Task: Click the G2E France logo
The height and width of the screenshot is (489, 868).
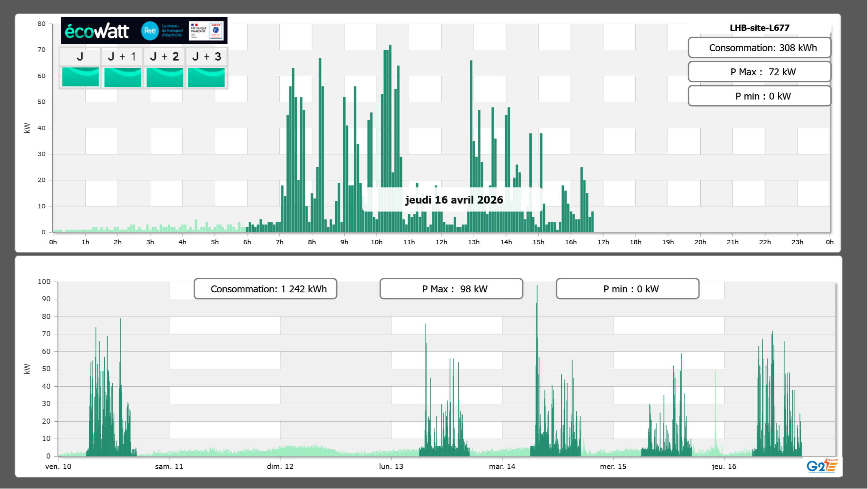Action: (822, 466)
